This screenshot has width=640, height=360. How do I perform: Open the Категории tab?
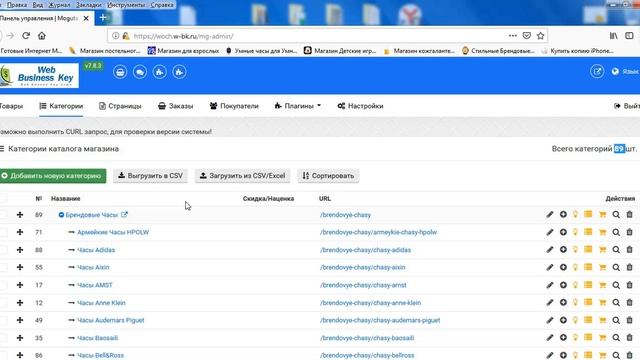[x=61, y=106]
